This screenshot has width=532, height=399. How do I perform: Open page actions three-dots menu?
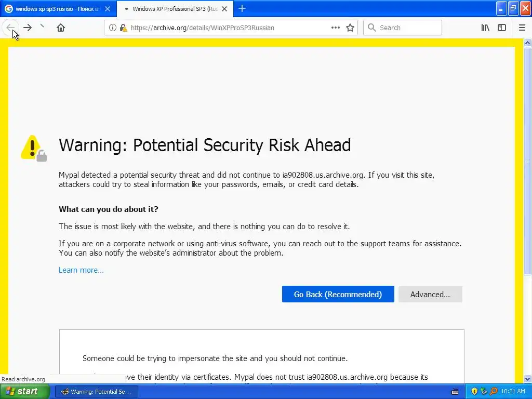(336, 28)
